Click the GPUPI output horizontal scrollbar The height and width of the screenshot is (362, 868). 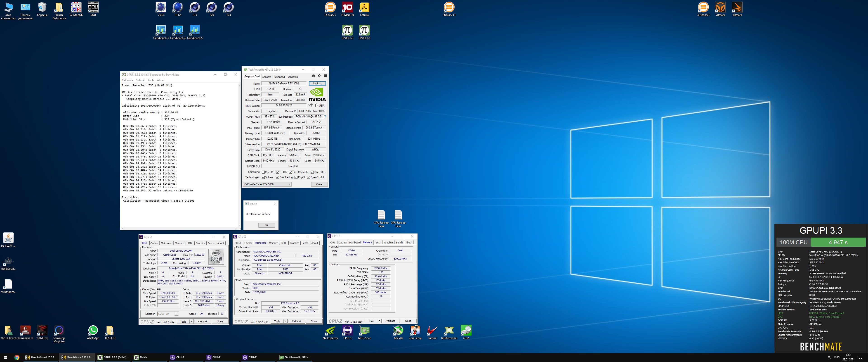(179, 229)
